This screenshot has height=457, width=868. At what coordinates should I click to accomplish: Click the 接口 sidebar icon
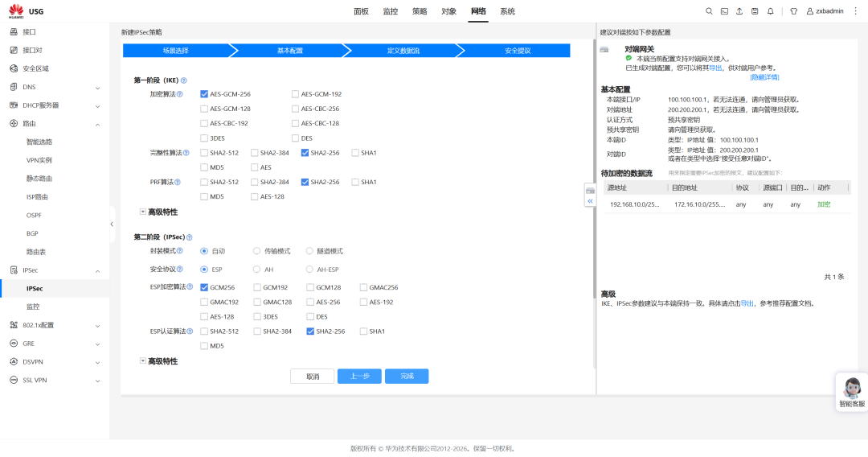[14, 32]
